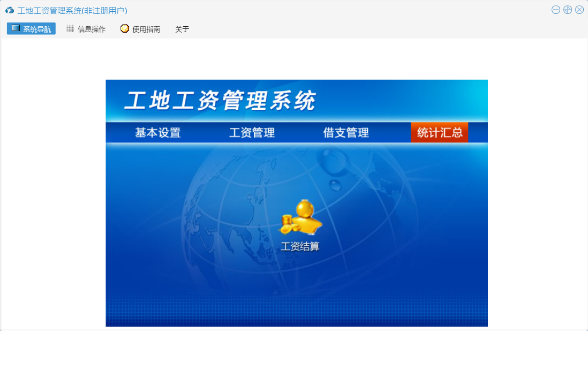Click the monitor icon beside 系统导航
The height and width of the screenshot is (385, 588).
point(16,28)
